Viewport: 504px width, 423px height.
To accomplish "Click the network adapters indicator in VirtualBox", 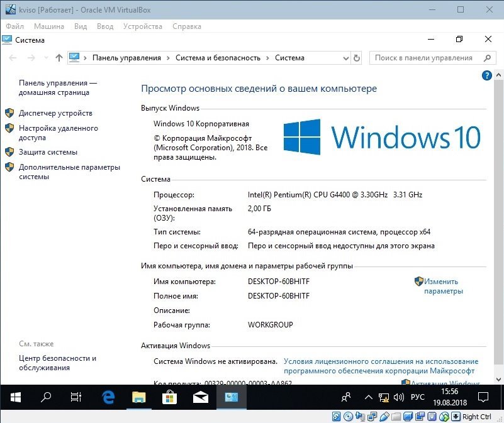I will [372, 417].
